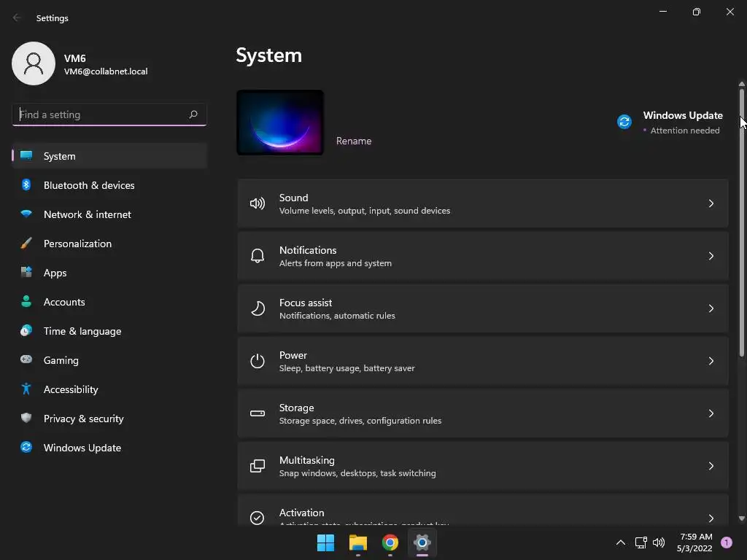Show hidden tray icons chevron
The image size is (747, 560).
click(621, 542)
